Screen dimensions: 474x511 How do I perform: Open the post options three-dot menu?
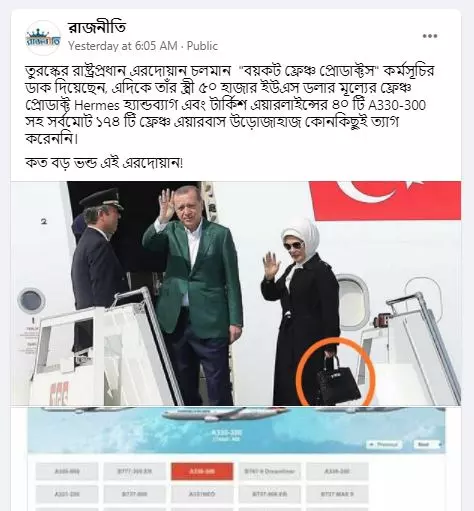(430, 36)
